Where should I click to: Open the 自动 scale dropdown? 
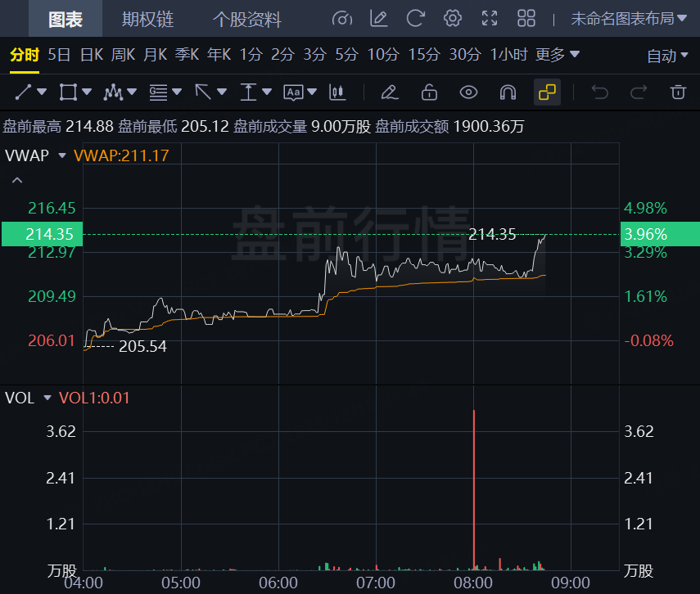coord(667,56)
